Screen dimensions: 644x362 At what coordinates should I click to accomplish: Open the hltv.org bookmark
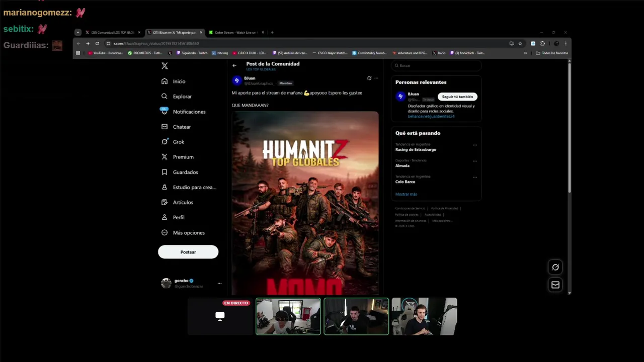pos(220,53)
